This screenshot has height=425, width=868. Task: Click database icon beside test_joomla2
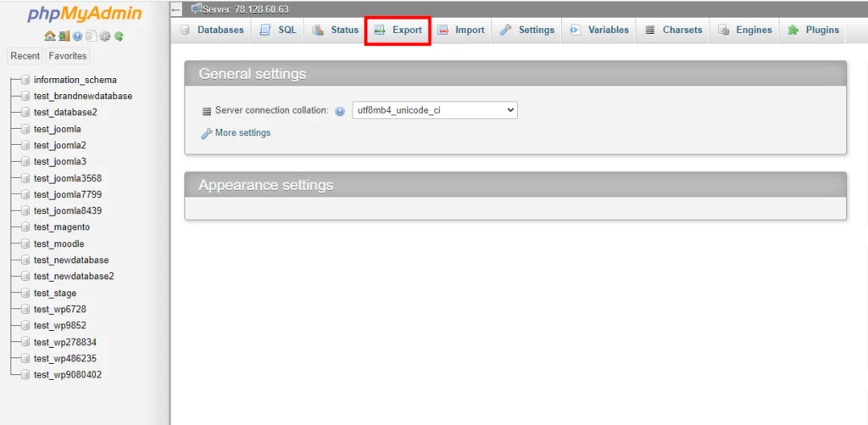pyautogui.click(x=25, y=145)
